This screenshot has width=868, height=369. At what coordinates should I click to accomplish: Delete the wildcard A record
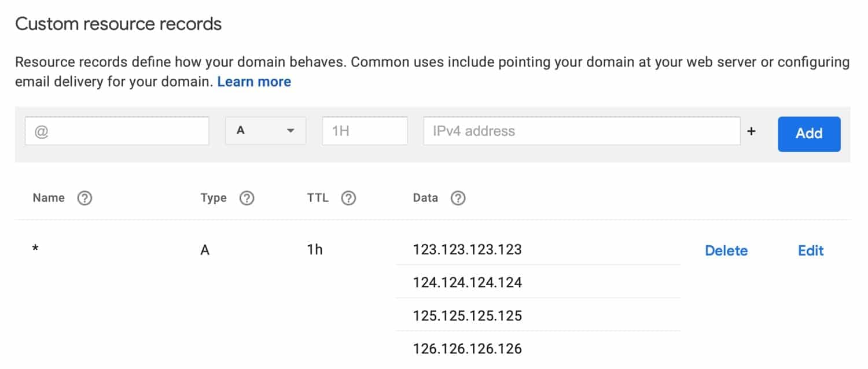726,250
